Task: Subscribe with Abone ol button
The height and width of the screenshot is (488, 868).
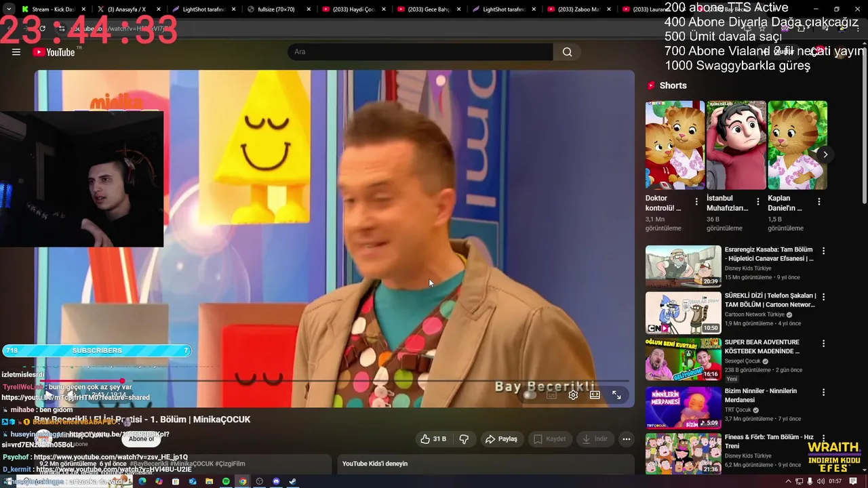Action: 142,439
